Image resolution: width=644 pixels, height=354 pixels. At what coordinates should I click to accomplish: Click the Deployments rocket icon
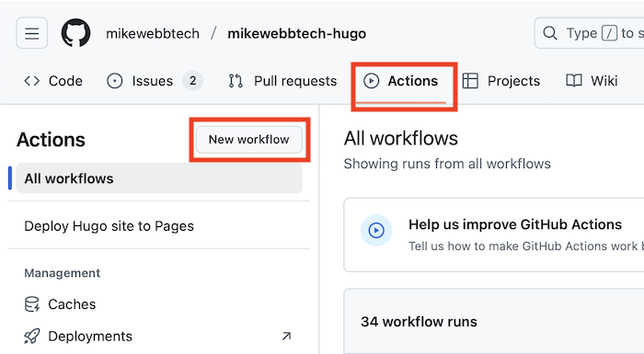[32, 337]
